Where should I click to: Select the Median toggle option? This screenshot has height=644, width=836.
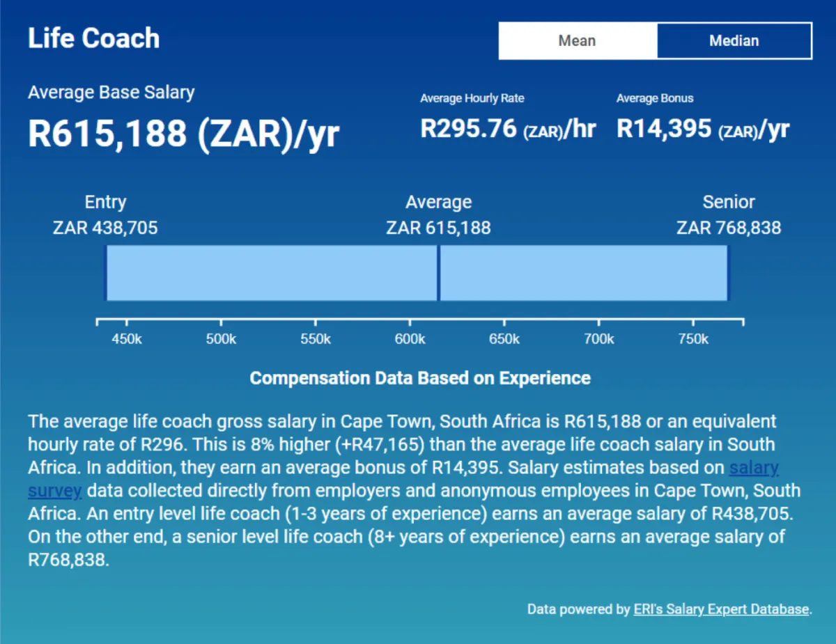click(734, 40)
